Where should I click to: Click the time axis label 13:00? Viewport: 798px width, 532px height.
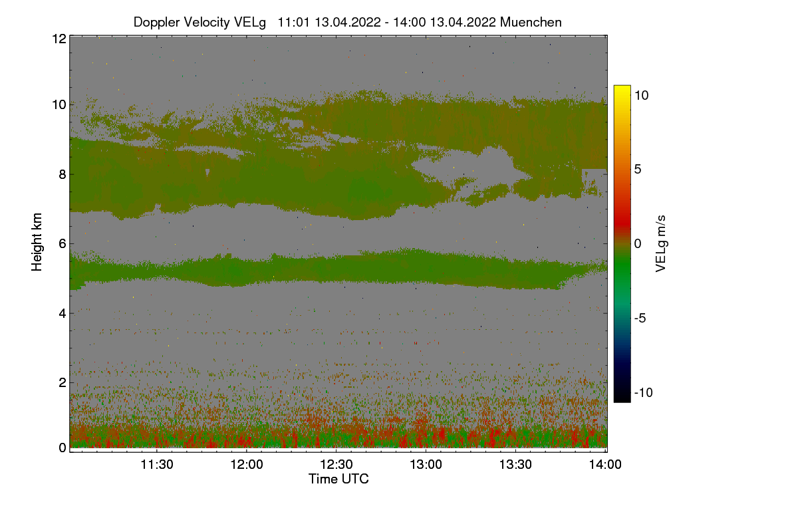pos(426,465)
